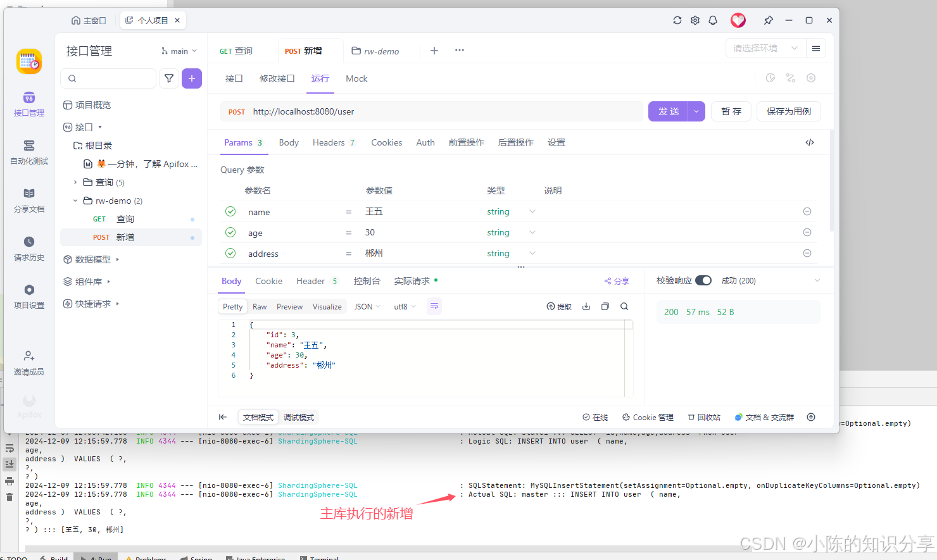Switch to the Mock tab
Image resolution: width=937 pixels, height=560 pixels.
coord(356,78)
